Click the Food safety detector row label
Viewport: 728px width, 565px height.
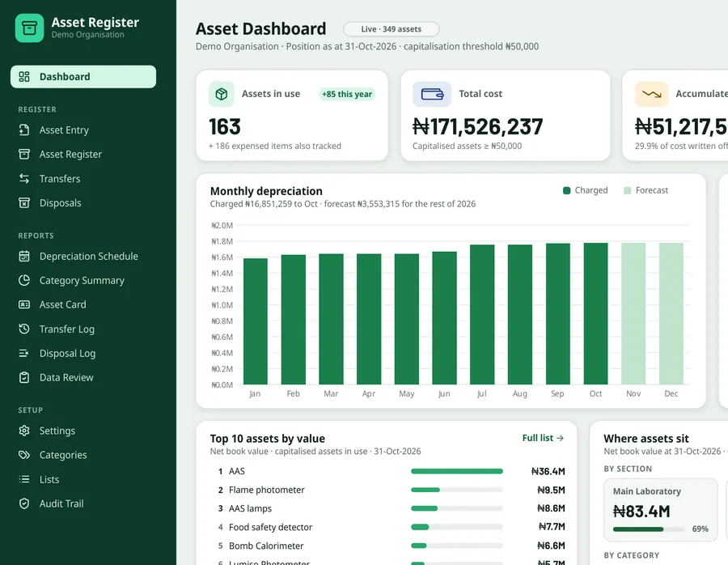coord(271,527)
